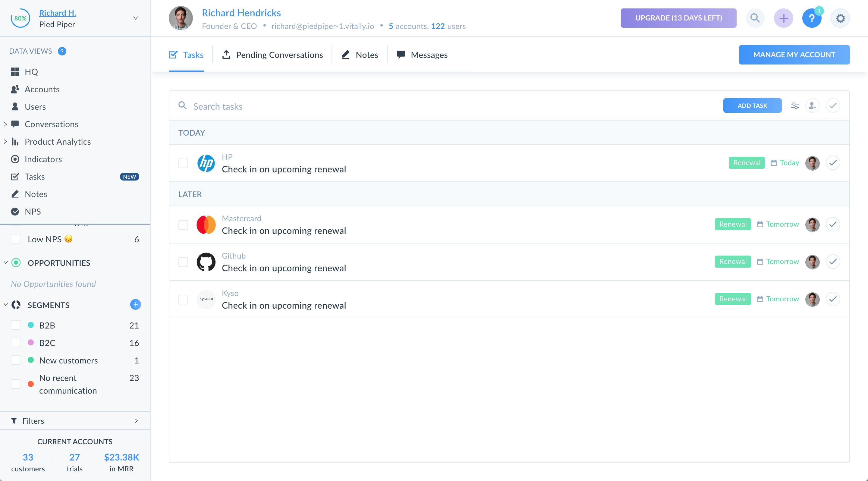Expand the Conversations sidebar item
The image size is (868, 481).
(5, 124)
